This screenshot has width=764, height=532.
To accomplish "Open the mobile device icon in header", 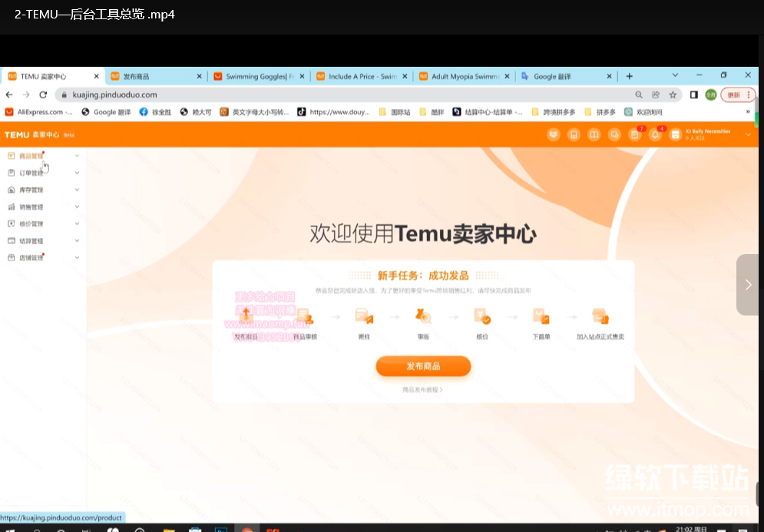I will (x=573, y=134).
